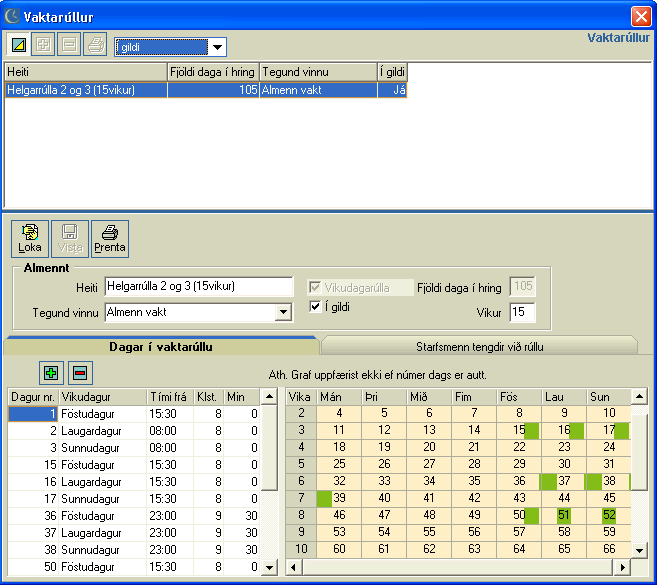Select the Helgarrúlla 2 og 3 list row
Image resolution: width=657 pixels, height=585 pixels.
85,90
